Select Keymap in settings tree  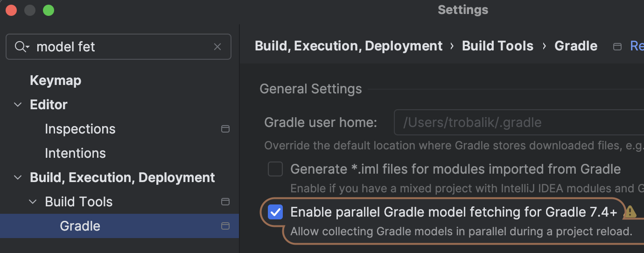56,80
